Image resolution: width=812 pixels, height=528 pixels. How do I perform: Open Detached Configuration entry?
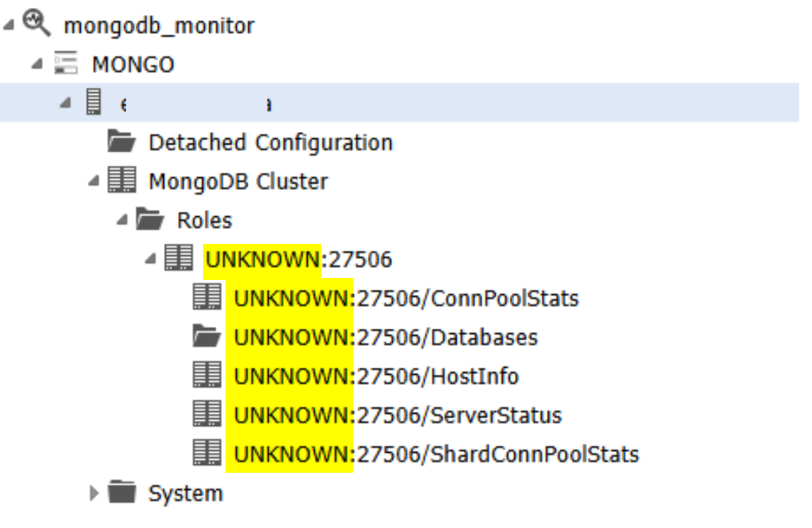[x=270, y=142]
